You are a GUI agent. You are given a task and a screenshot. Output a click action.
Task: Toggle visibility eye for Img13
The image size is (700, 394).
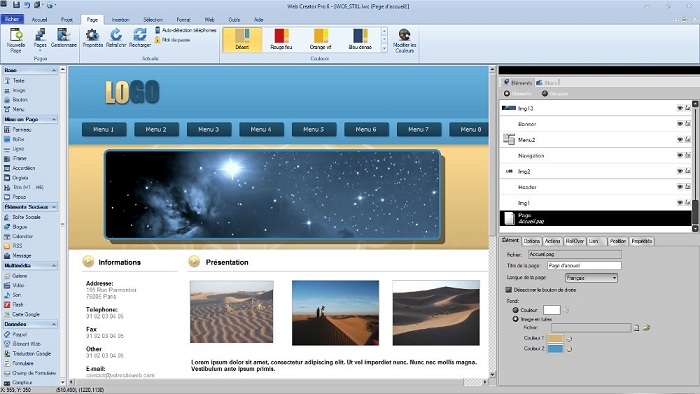pos(680,108)
